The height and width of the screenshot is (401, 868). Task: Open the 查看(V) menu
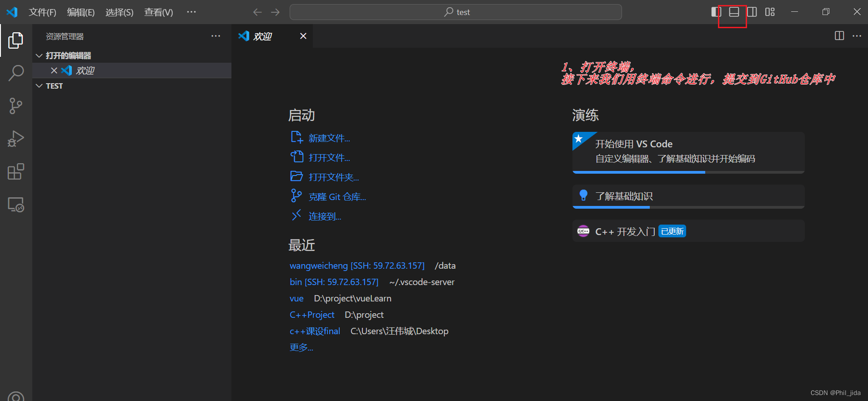pyautogui.click(x=159, y=12)
